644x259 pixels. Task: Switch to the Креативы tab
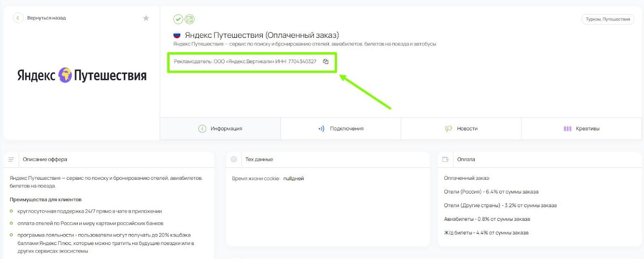581,129
